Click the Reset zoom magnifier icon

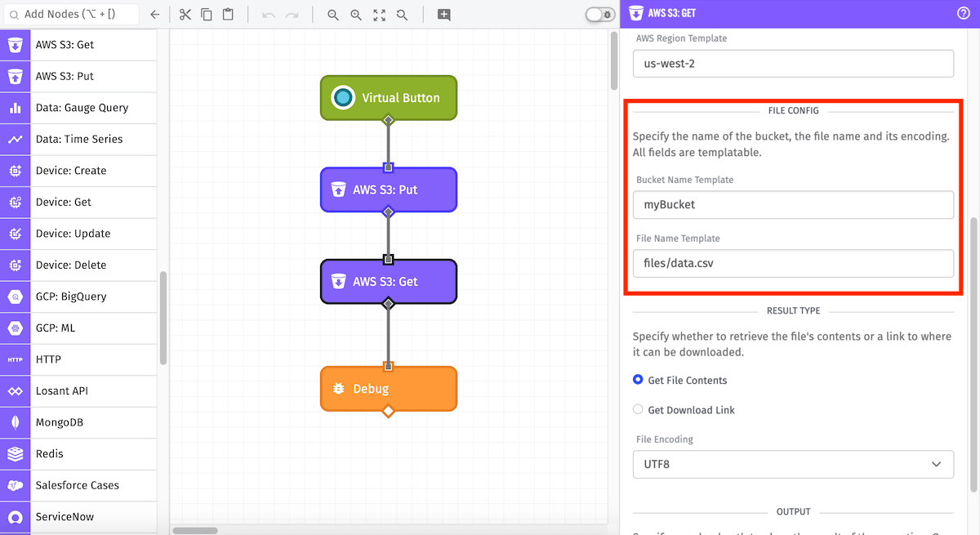tap(402, 15)
